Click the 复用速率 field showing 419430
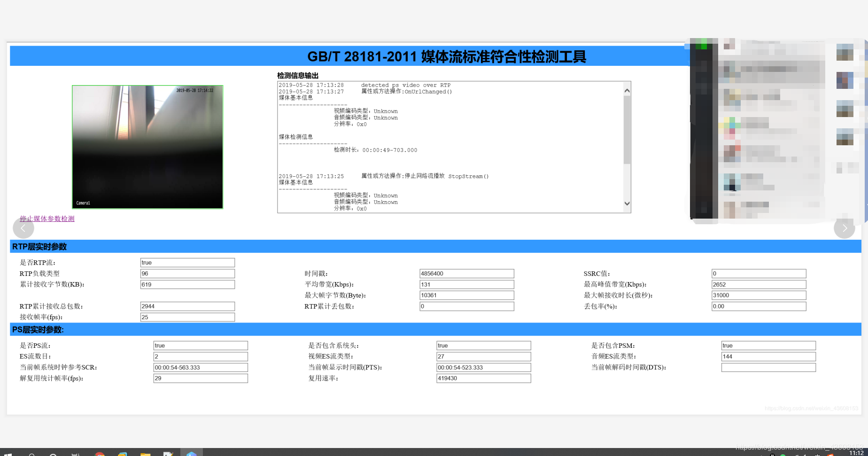868x456 pixels. pyautogui.click(x=484, y=378)
